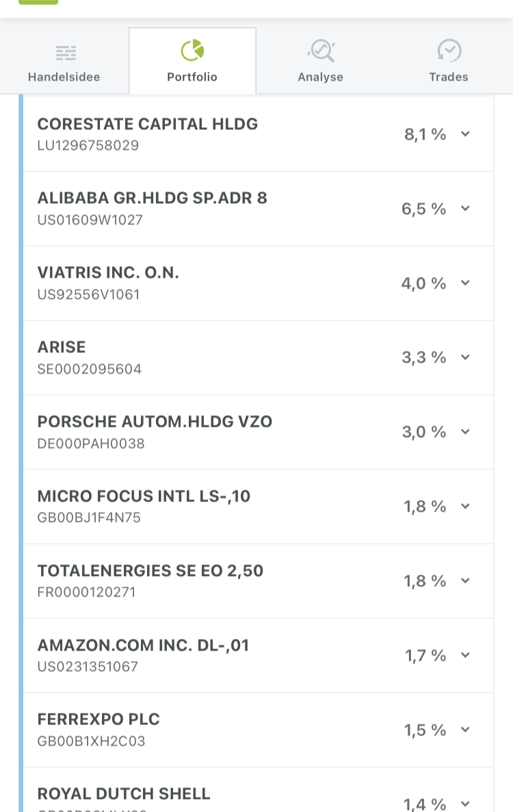Switch to the Handelsidee tab
Image resolution: width=513 pixels, height=812 pixels.
(64, 77)
